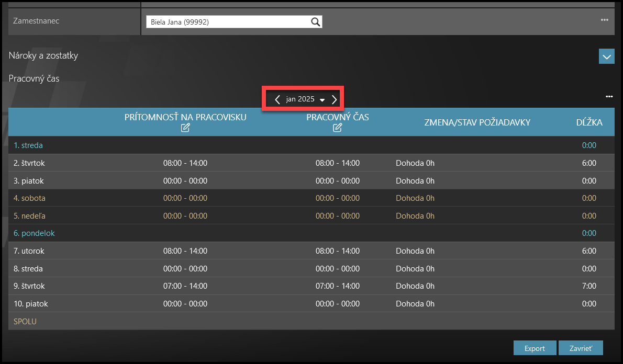
Task: Click the Zmena/Stav požiadavky column header
Action: [x=477, y=123]
